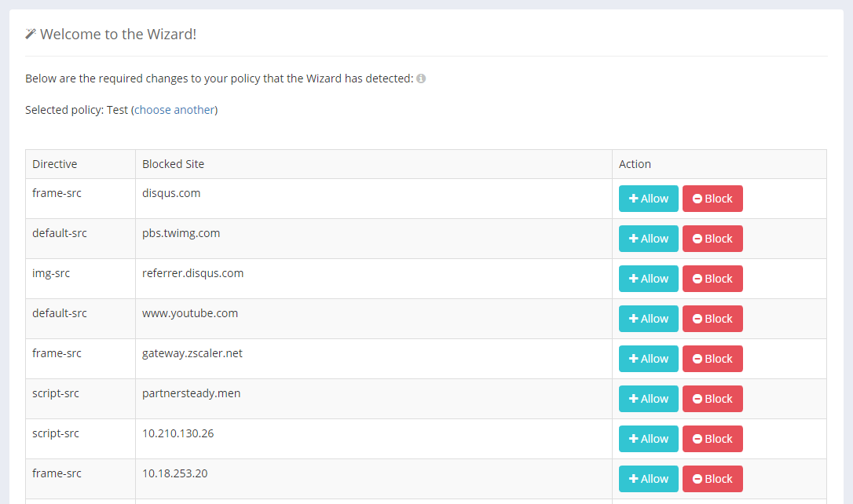Allow 10.210.130.26 for script-src
The height and width of the screenshot is (504, 853).
(648, 439)
